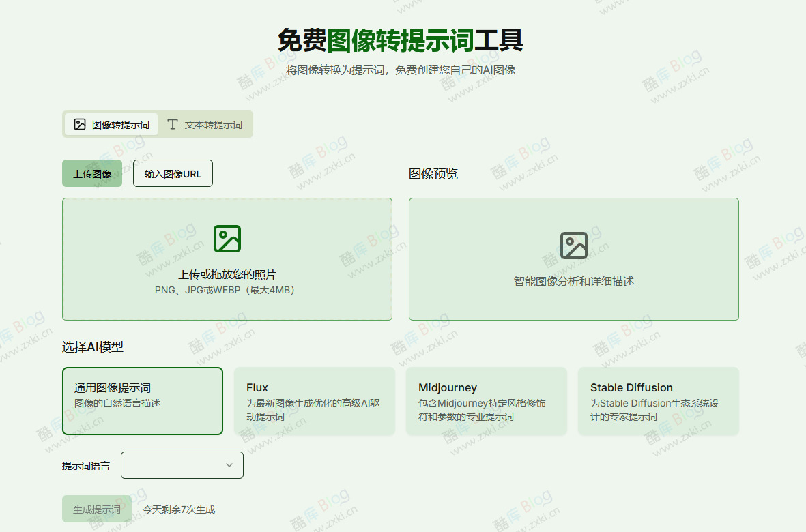Click the chevron arrow of the language selector
Viewport: 806px width, 532px height.
[230, 465]
